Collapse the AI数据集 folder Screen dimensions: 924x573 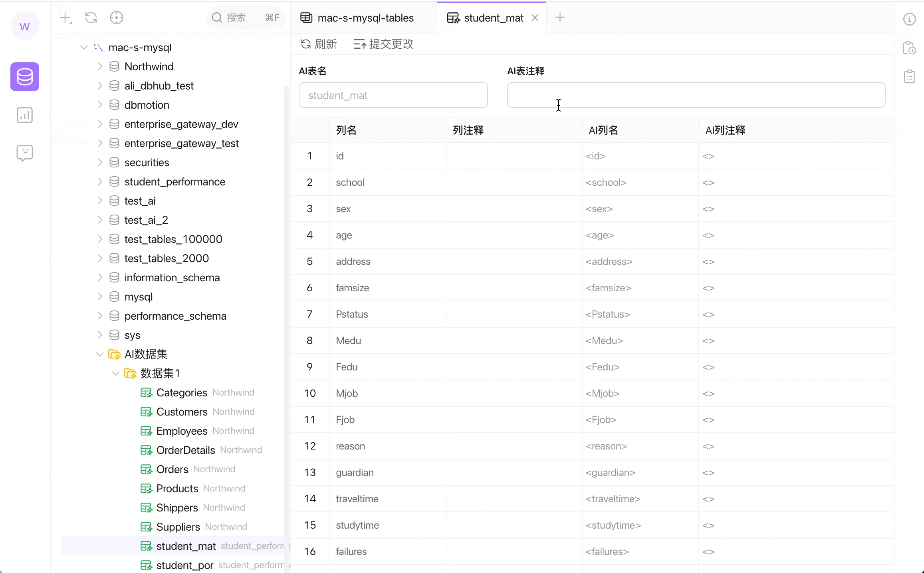100,354
